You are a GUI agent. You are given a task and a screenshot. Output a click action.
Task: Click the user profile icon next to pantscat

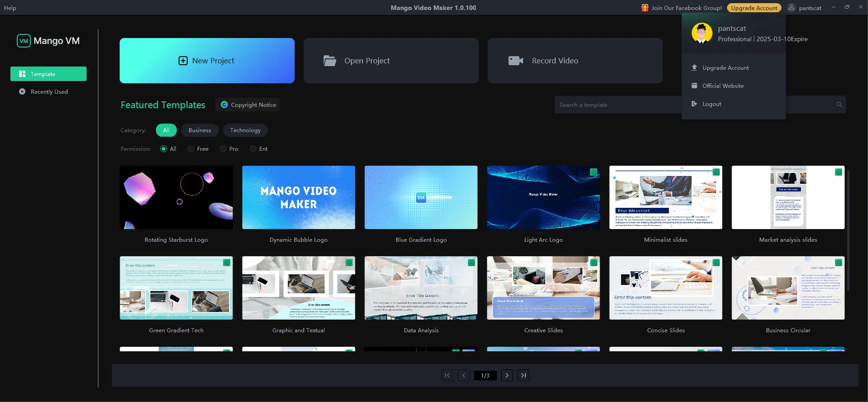coord(791,8)
